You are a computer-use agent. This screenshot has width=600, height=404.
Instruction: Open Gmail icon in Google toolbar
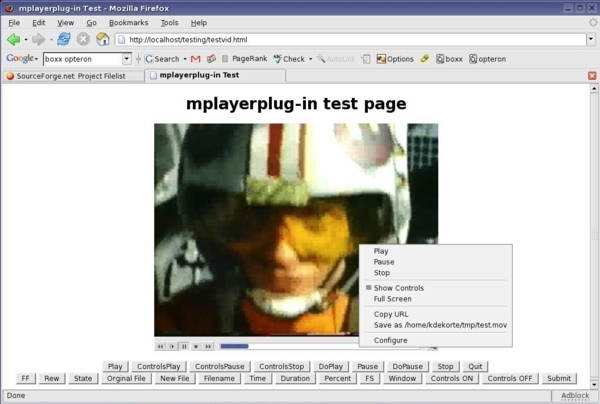point(196,59)
